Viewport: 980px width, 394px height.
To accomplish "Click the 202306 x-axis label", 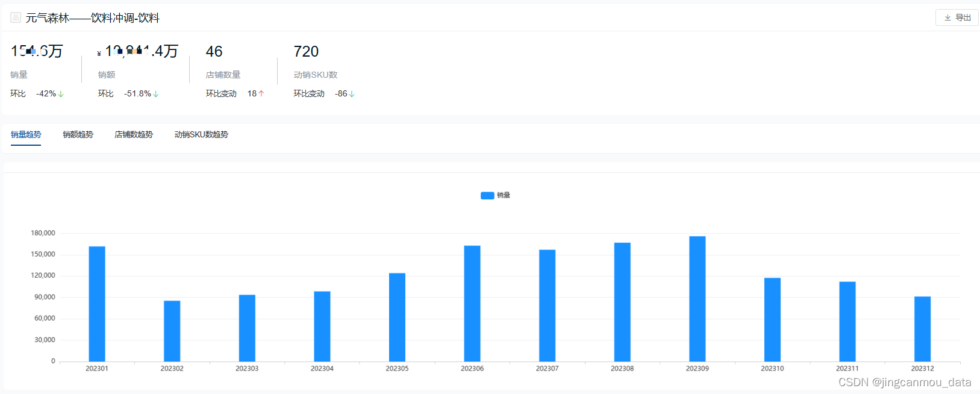I will [472, 369].
